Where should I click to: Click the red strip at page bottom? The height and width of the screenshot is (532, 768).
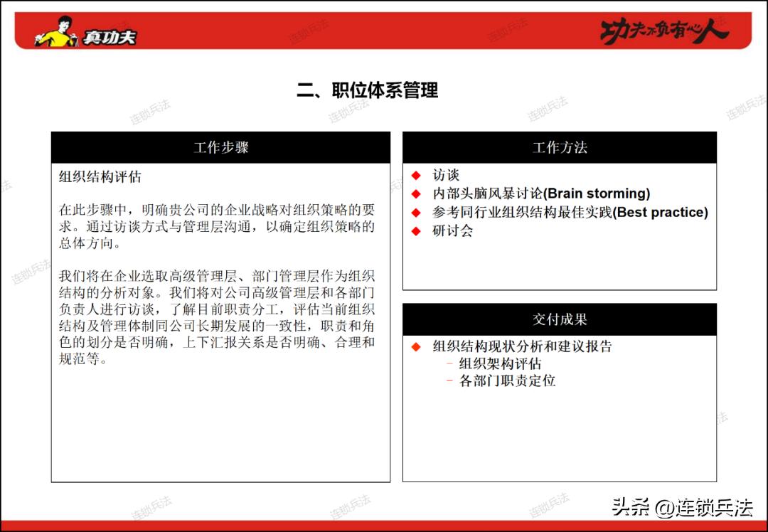[384, 527]
